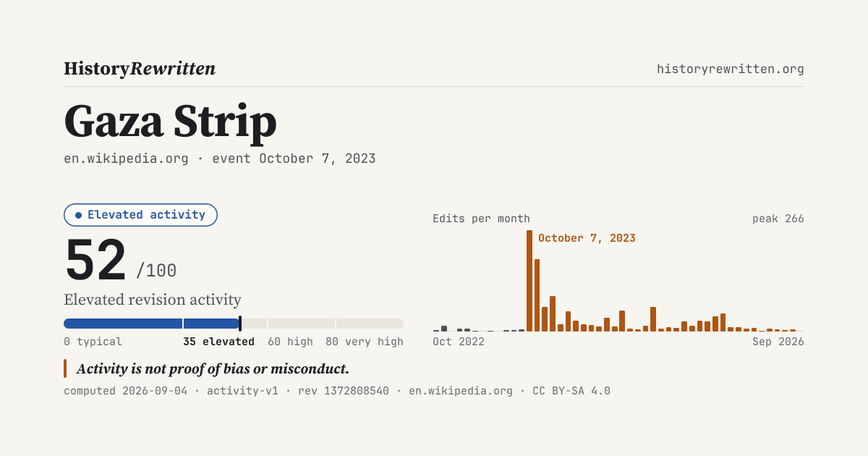
Task: Click the October 7, 2023 chart annotation
Action: [x=587, y=238]
